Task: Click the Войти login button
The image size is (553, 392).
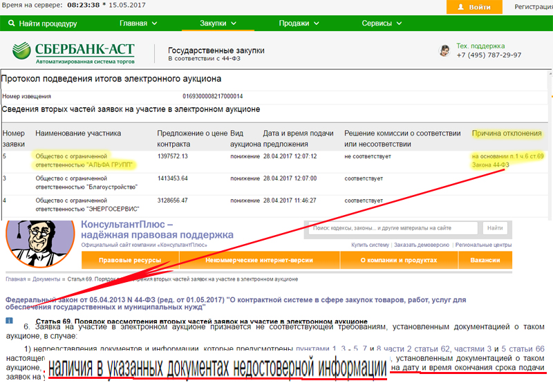Action: (474, 7)
